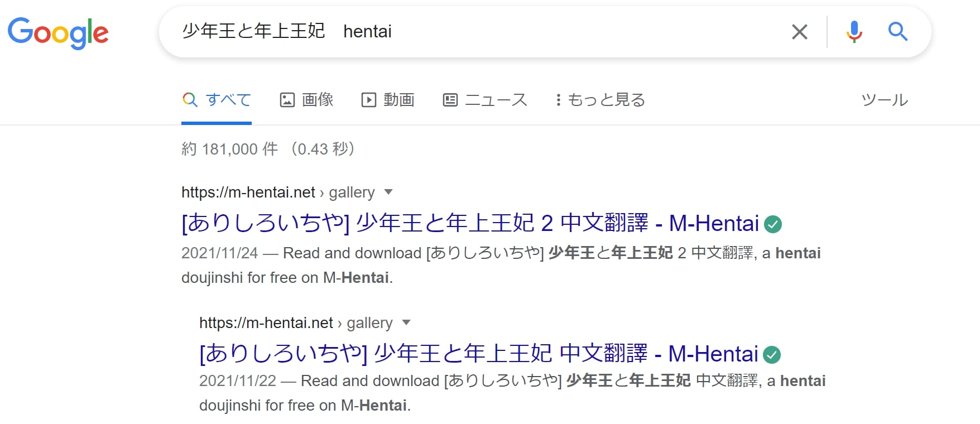The height and width of the screenshot is (424, 980).
Task: Open the 少年王と年上王妃 2 中文翻譯 result link
Action: click(x=470, y=223)
